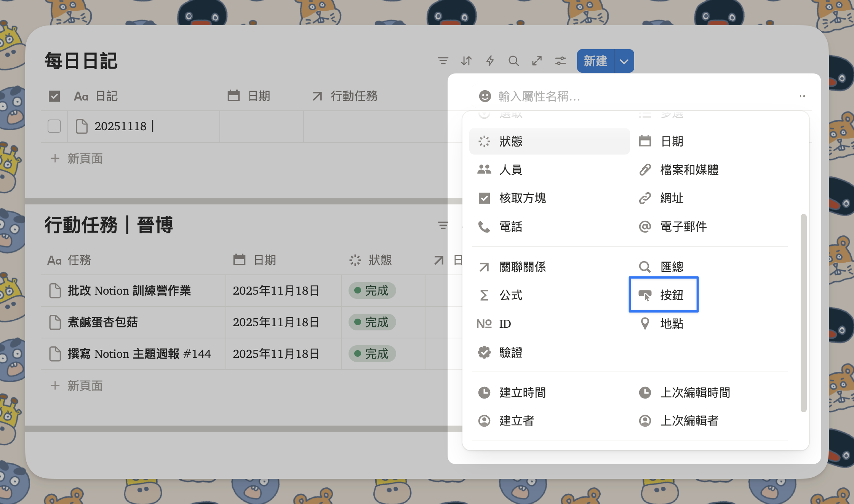Select the 公式 formula property type
This screenshot has width=854, height=504.
click(x=510, y=295)
